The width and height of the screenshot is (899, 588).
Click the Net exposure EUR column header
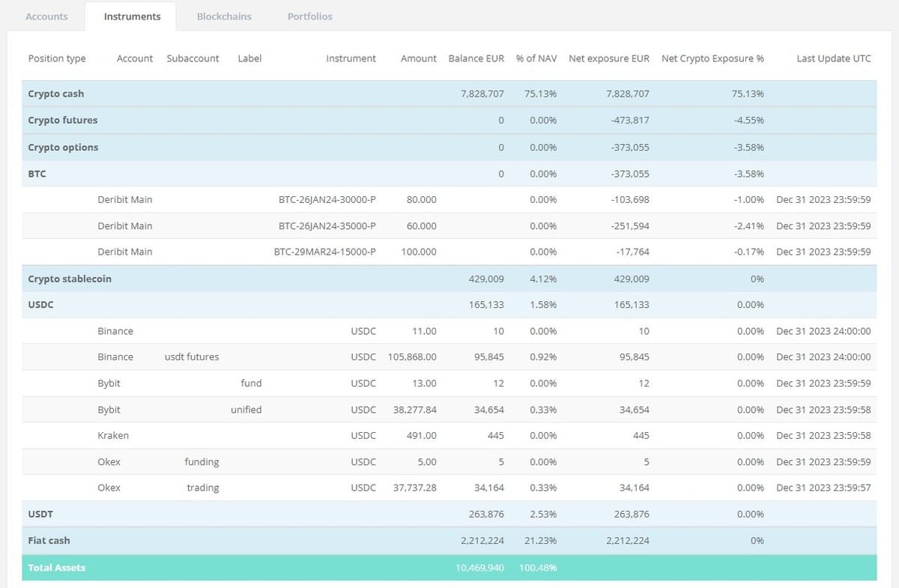[608, 58]
